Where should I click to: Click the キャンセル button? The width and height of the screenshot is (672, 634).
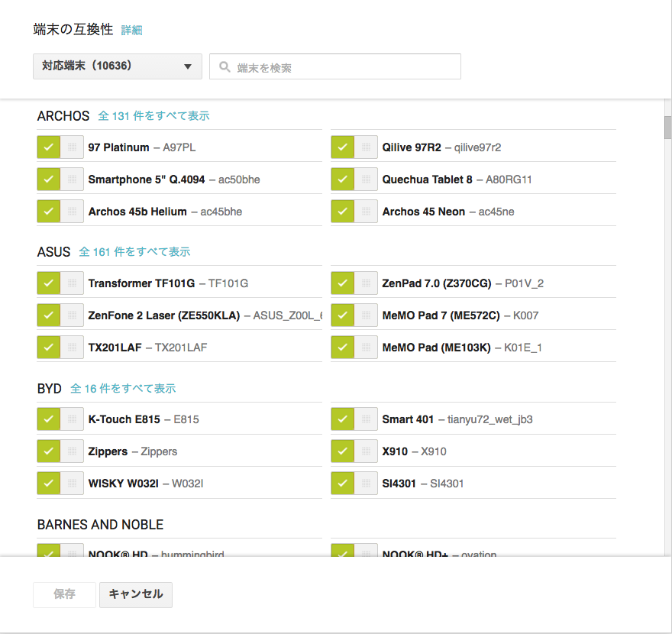coord(136,594)
